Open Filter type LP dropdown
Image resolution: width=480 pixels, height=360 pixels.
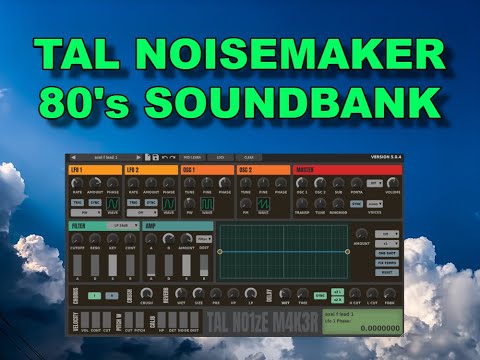point(123,226)
